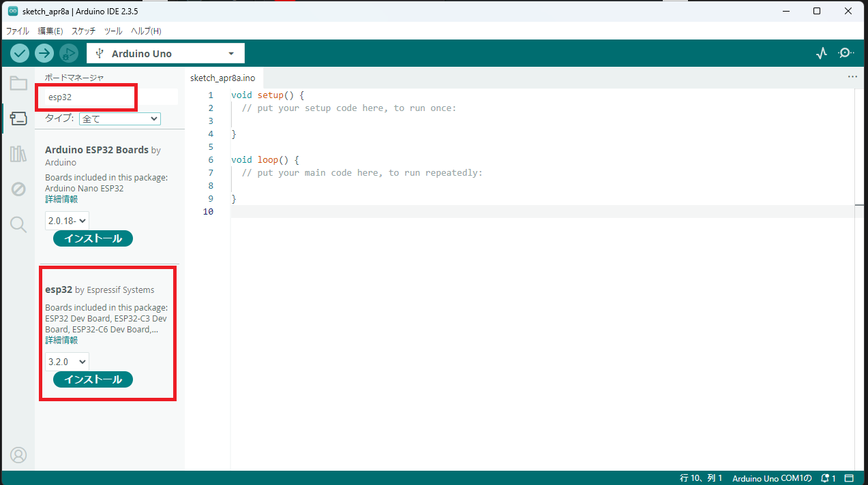
Task: Open the account profile icon at bottom left
Action: [x=18, y=454]
